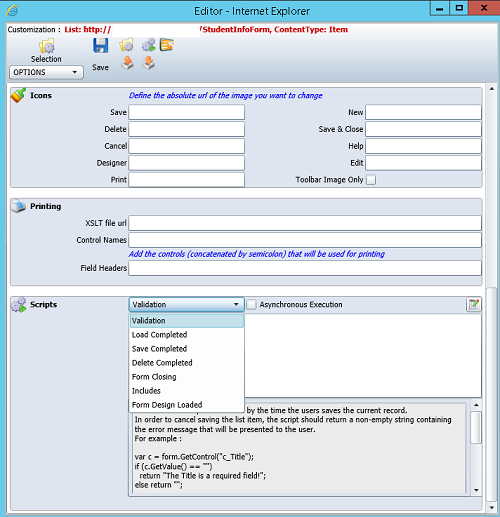Click the main page scroll-up arrow
This screenshot has height=517, width=500.
pyautogui.click(x=492, y=89)
